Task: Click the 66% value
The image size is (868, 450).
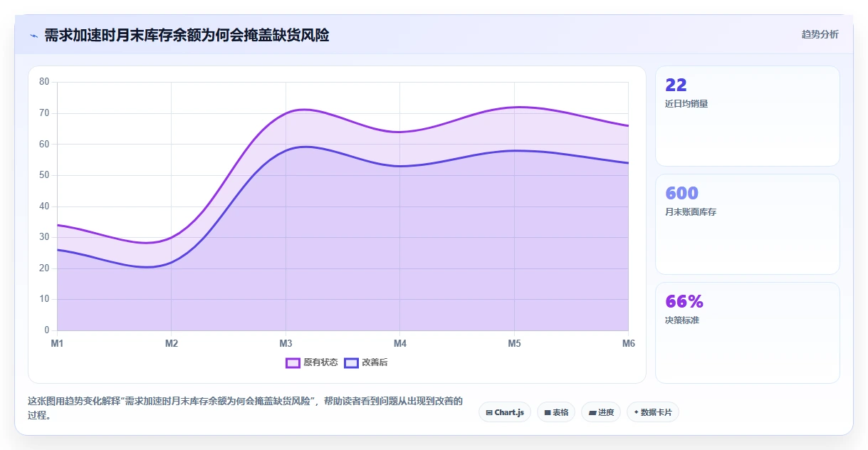Action: coord(684,301)
